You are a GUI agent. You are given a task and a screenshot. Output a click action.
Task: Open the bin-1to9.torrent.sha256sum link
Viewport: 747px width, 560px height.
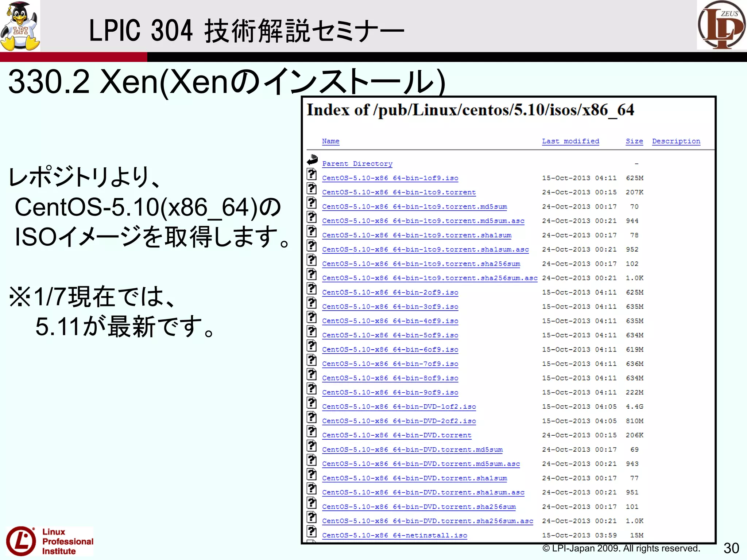(x=421, y=264)
